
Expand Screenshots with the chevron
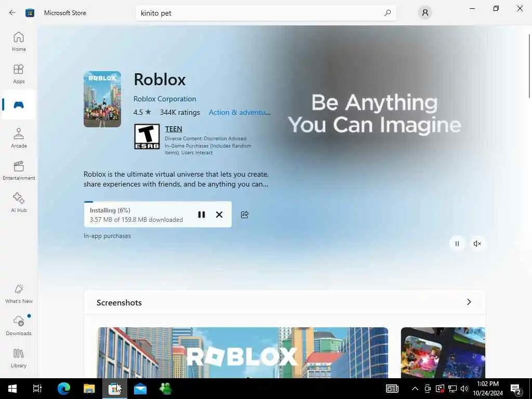click(x=469, y=302)
